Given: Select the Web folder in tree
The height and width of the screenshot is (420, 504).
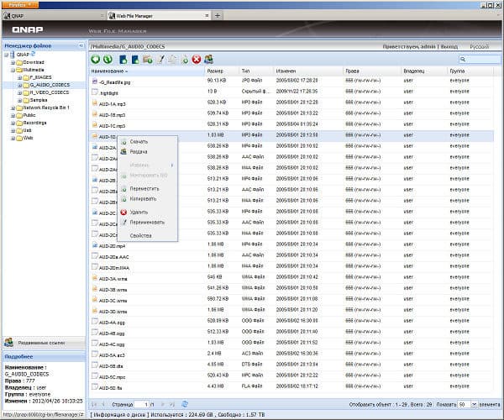Looking at the screenshot, I should pos(28,138).
